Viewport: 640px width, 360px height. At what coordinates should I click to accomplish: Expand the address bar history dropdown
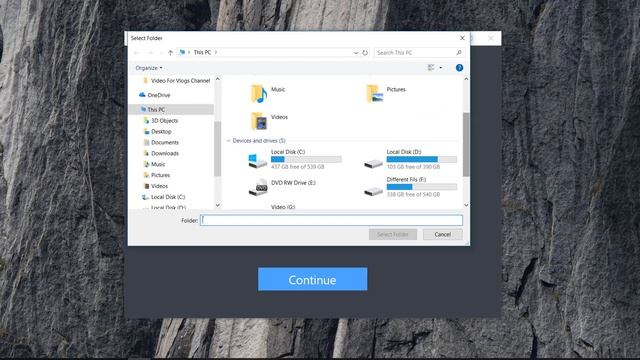click(x=356, y=53)
